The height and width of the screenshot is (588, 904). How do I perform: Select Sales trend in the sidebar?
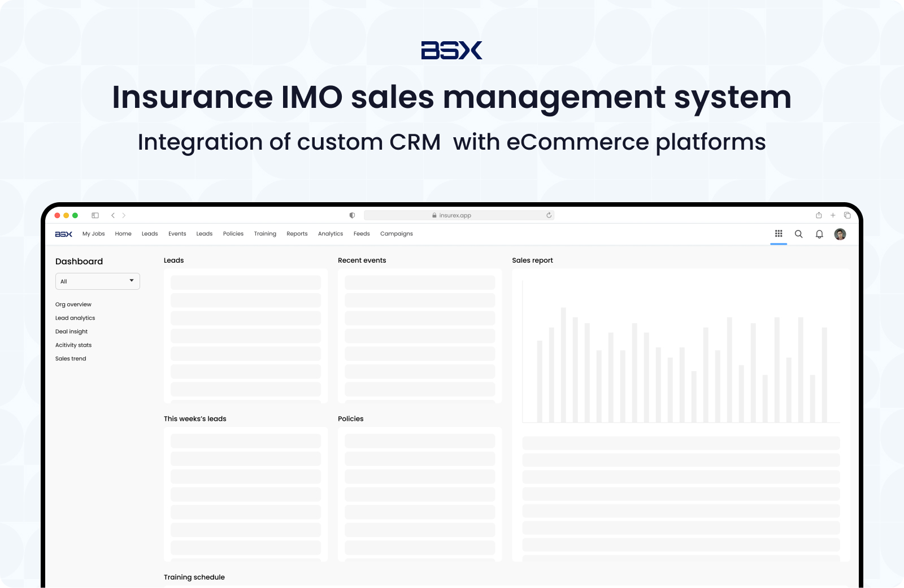(x=71, y=359)
